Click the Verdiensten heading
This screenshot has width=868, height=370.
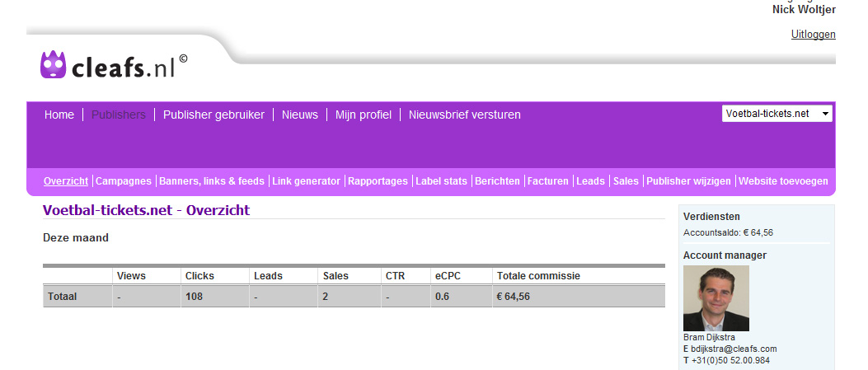pyautogui.click(x=711, y=217)
